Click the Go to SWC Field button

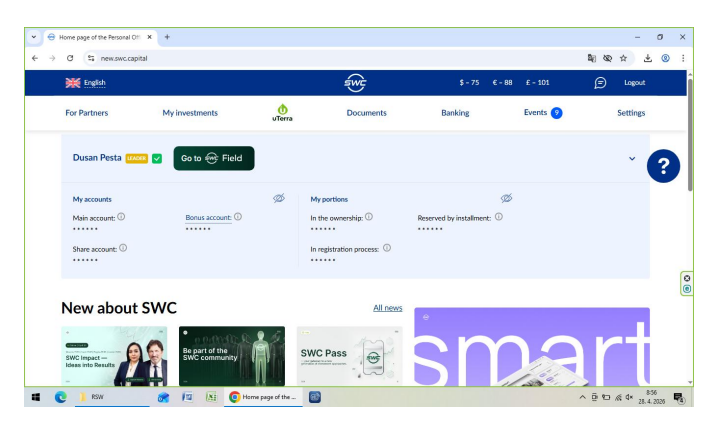point(214,158)
